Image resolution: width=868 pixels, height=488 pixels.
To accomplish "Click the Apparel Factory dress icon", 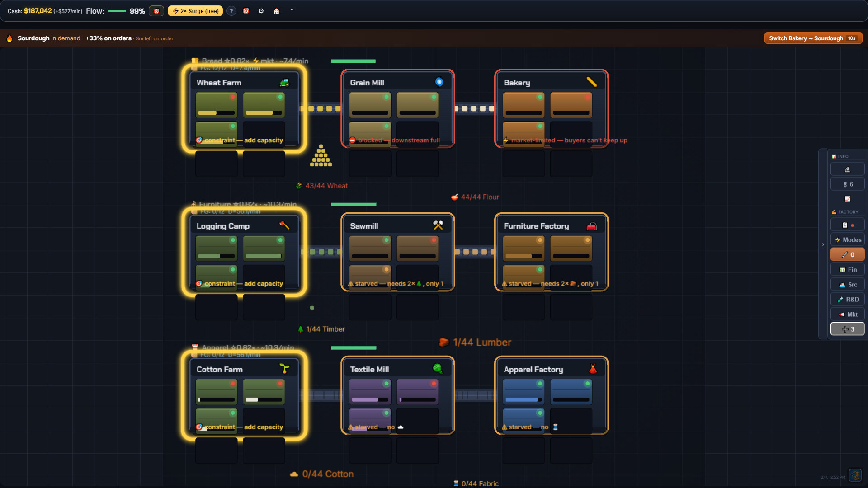I will click(x=593, y=369).
